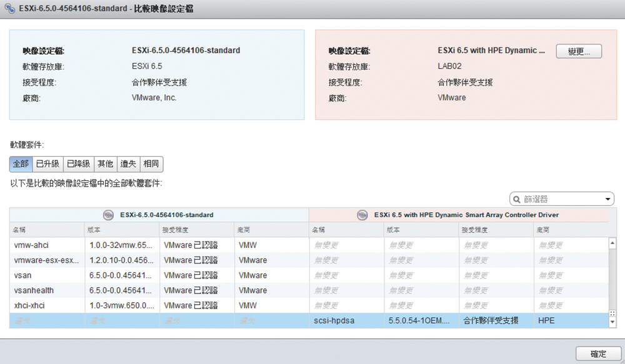The image size is (625, 364).
Task: Focus the 篩選器 filter input field
Action: tap(561, 199)
